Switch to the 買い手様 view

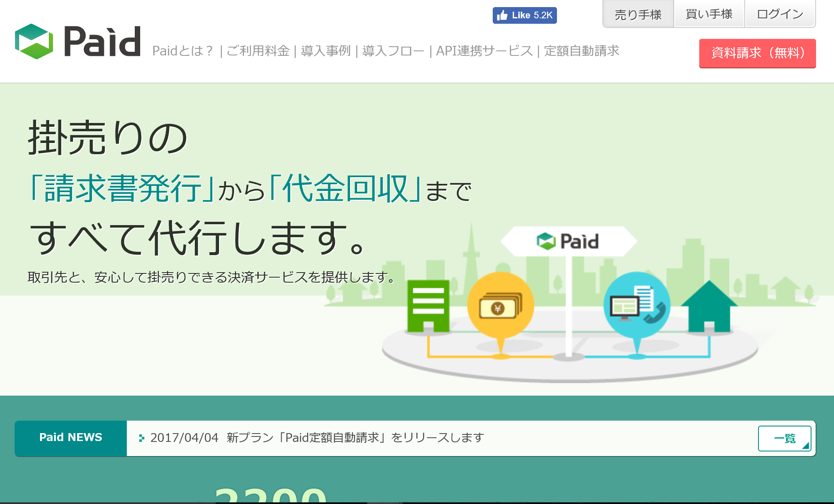pos(708,14)
